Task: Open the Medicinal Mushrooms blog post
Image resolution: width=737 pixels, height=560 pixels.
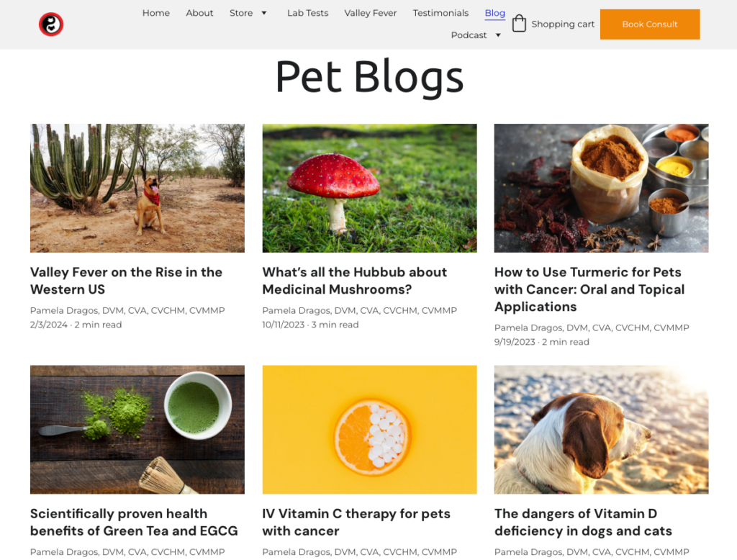Action: point(354,281)
